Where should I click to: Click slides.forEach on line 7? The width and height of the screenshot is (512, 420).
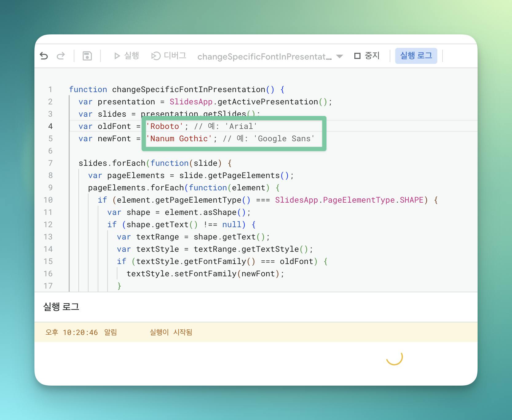(112, 163)
